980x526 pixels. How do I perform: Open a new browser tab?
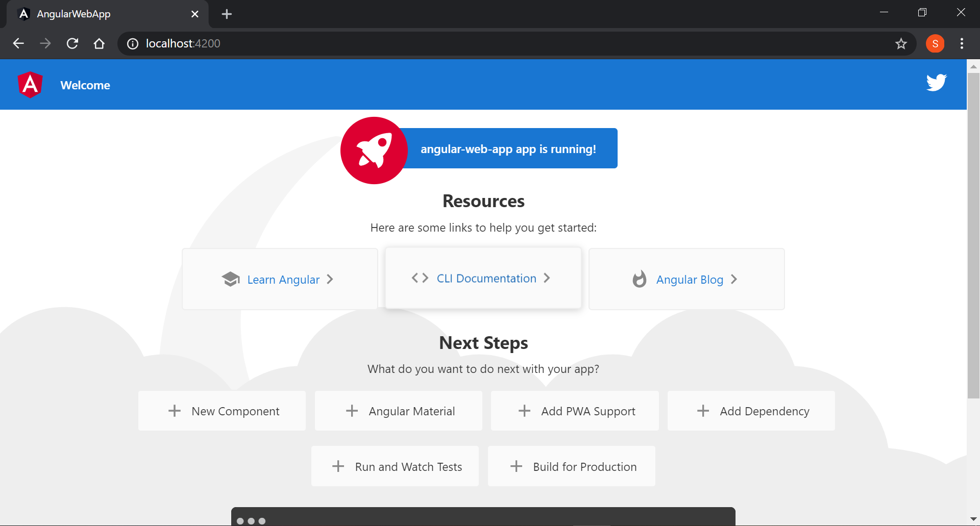(x=227, y=14)
